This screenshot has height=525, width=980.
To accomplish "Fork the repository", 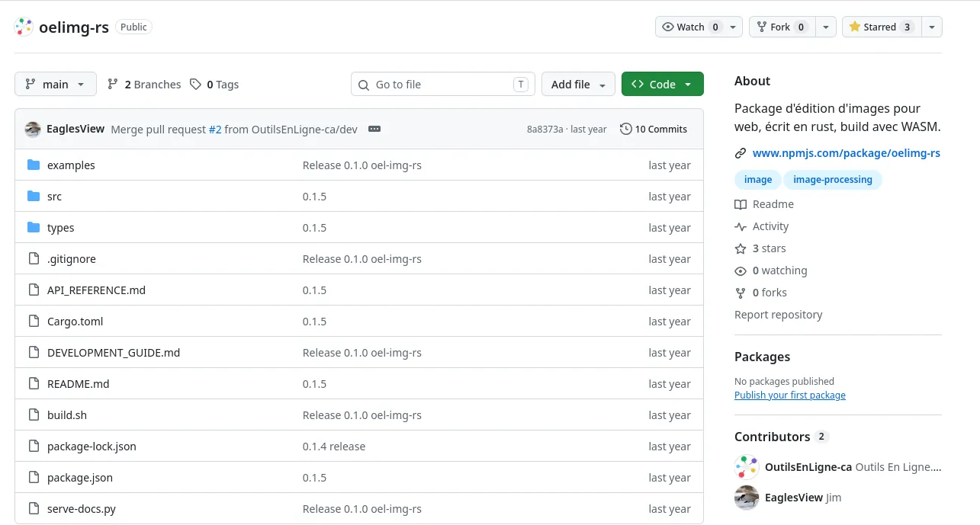I will [782, 27].
